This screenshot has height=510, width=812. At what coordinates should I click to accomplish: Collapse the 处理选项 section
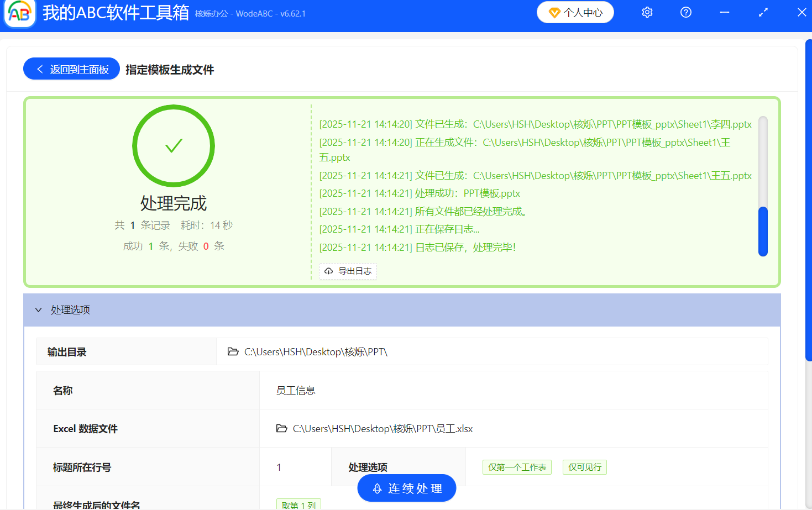(x=38, y=310)
